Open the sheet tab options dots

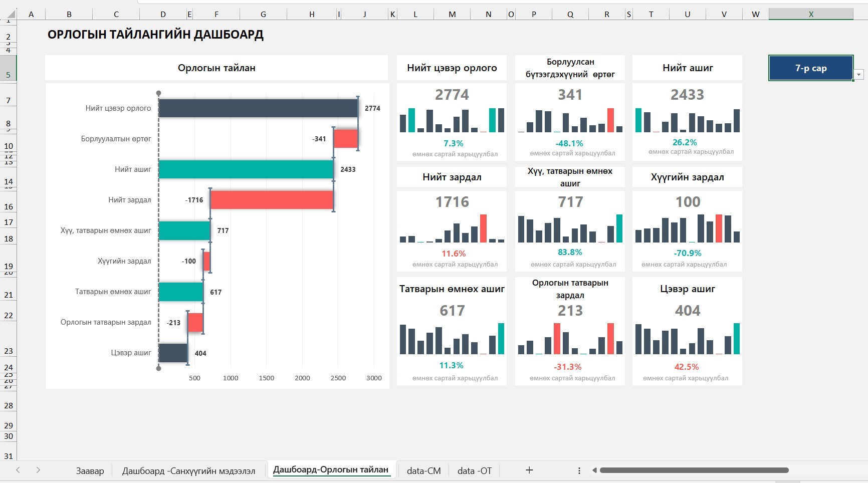(x=579, y=470)
